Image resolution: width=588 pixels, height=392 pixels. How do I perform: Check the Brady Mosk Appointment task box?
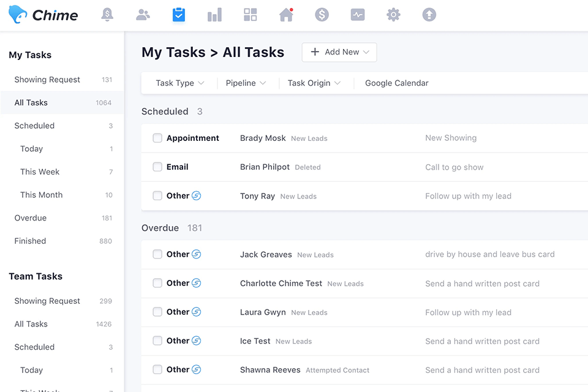(157, 138)
